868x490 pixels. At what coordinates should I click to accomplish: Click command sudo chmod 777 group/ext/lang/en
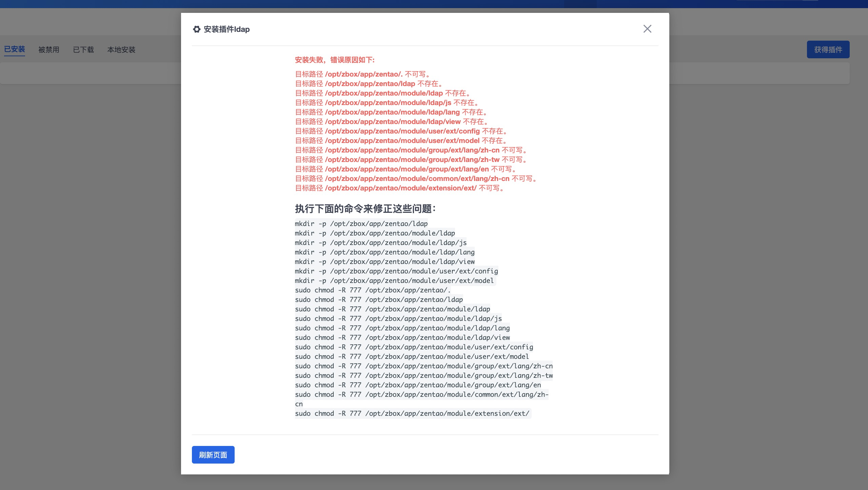(x=418, y=385)
